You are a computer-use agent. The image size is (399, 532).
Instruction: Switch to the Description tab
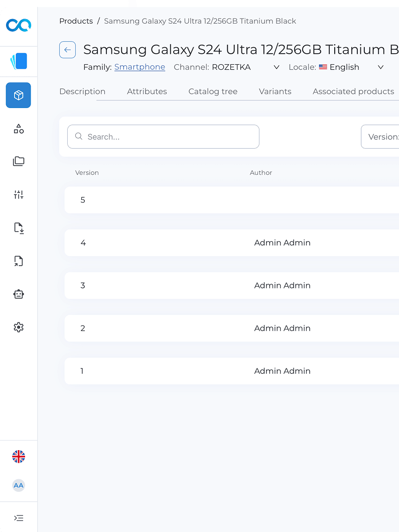[82, 91]
